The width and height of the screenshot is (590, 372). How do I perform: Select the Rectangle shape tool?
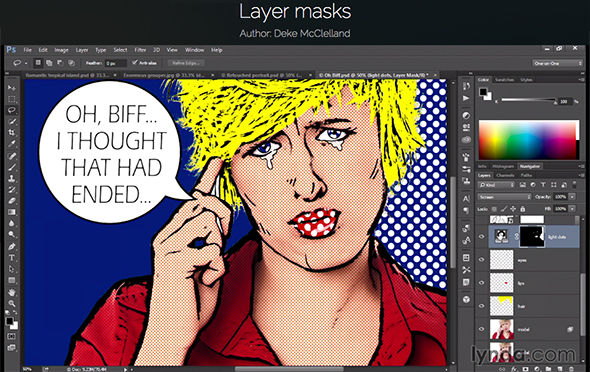[x=12, y=281]
